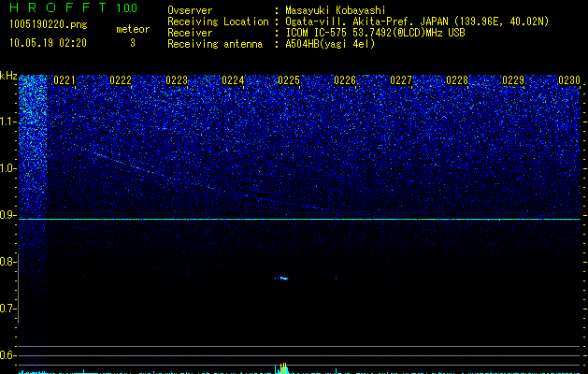This screenshot has width=588, height=374.
Task: Click the bright meteor echo near 0225
Action: point(283,279)
